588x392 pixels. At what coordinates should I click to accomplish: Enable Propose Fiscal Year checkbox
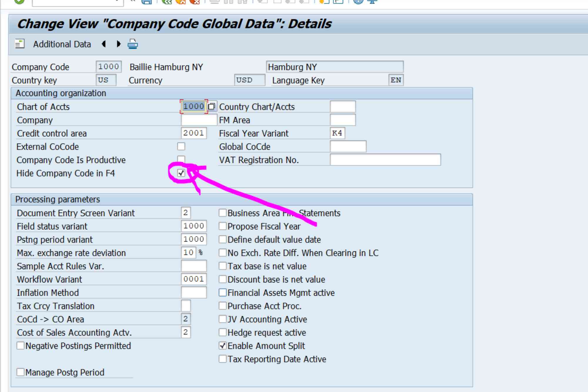coord(223,226)
